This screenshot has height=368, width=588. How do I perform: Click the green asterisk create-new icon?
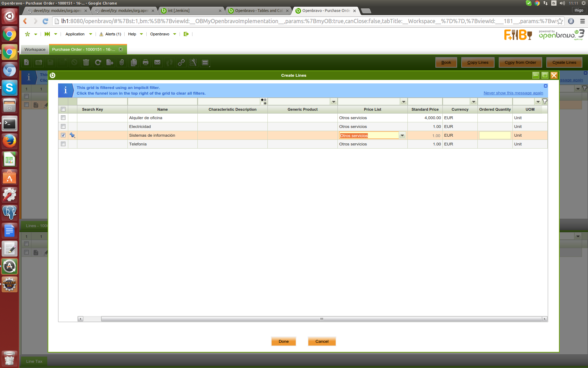[x=27, y=34]
